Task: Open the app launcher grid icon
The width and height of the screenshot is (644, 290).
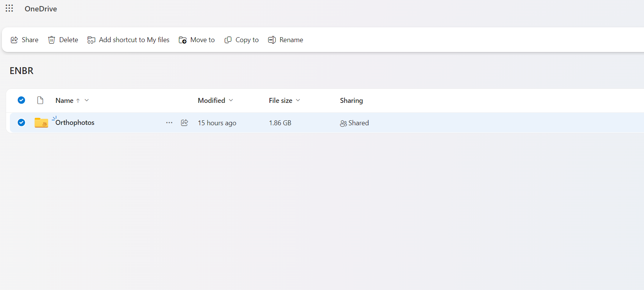Action: (x=9, y=8)
